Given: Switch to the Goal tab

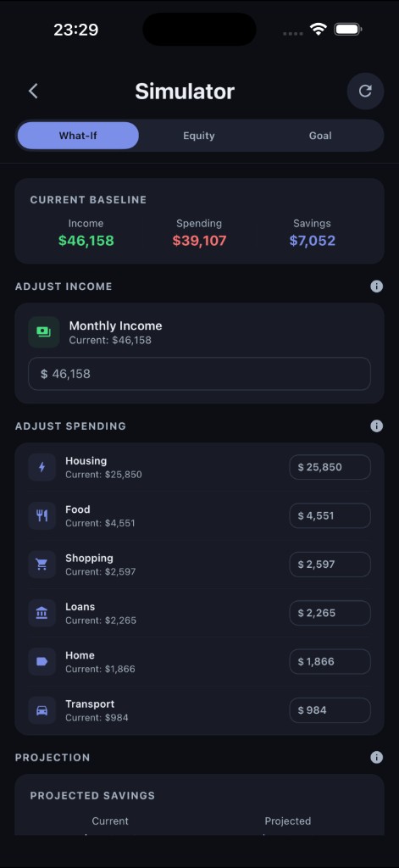Looking at the screenshot, I should pos(320,136).
